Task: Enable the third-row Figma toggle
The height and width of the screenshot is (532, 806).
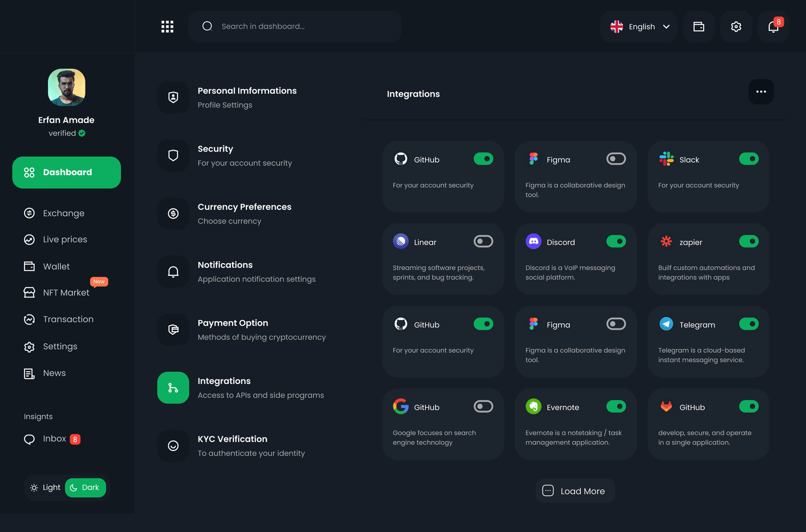Action: coord(616,324)
